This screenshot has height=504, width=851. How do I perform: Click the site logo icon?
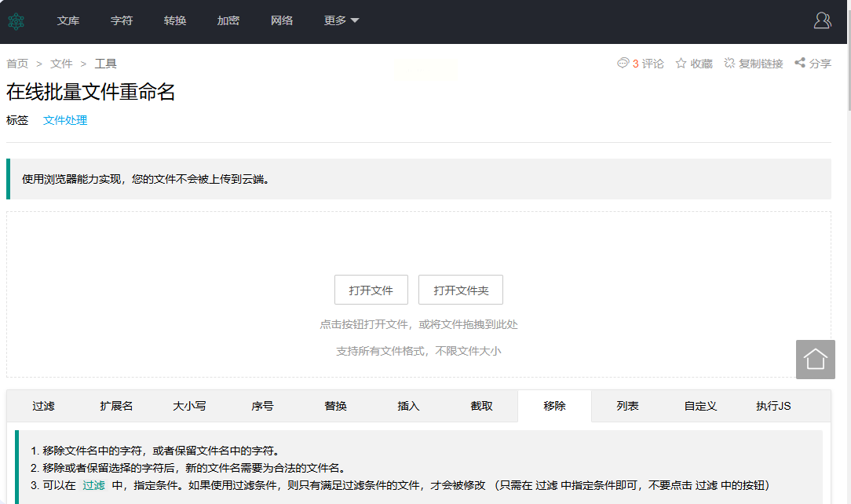[16, 21]
